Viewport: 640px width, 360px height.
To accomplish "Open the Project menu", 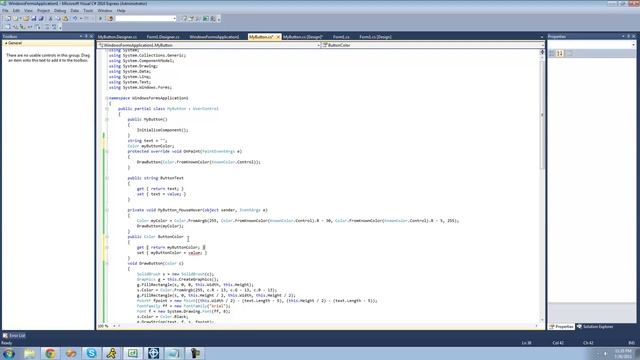I will click(43, 11).
